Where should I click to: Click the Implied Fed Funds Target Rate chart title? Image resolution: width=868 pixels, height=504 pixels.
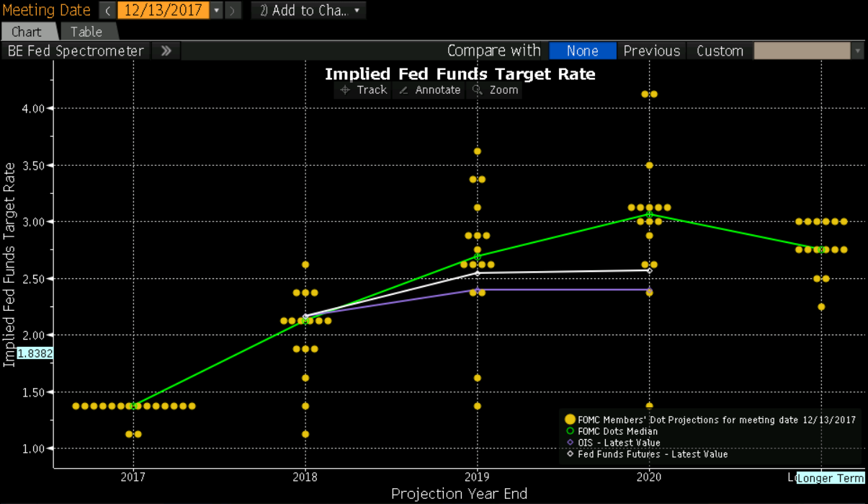pyautogui.click(x=460, y=74)
